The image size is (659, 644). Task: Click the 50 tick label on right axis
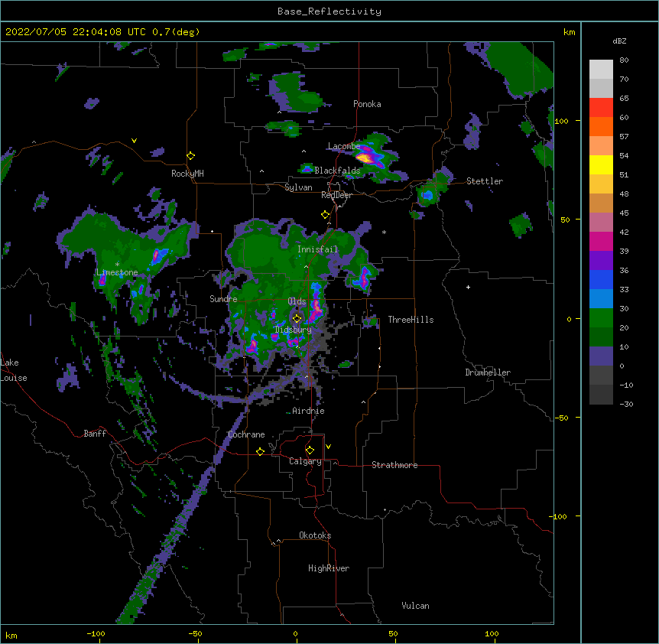565,220
